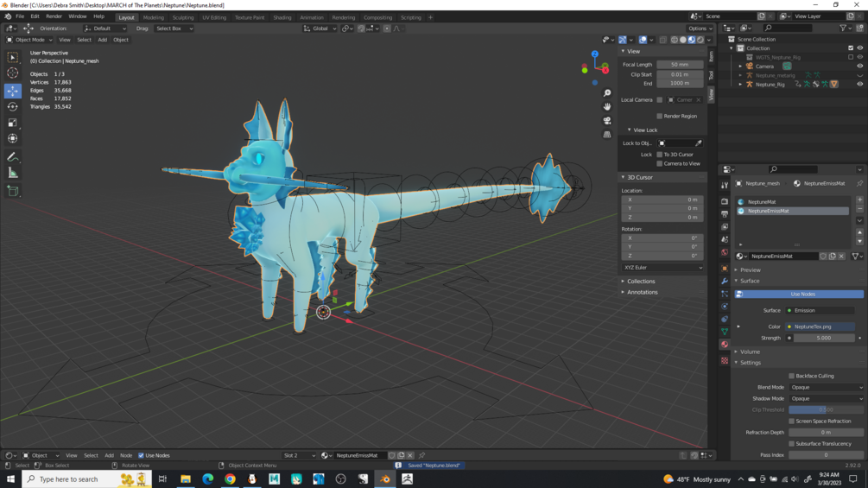Select NeptuneMat material slot
The width and height of the screenshot is (868, 488).
[x=793, y=202]
